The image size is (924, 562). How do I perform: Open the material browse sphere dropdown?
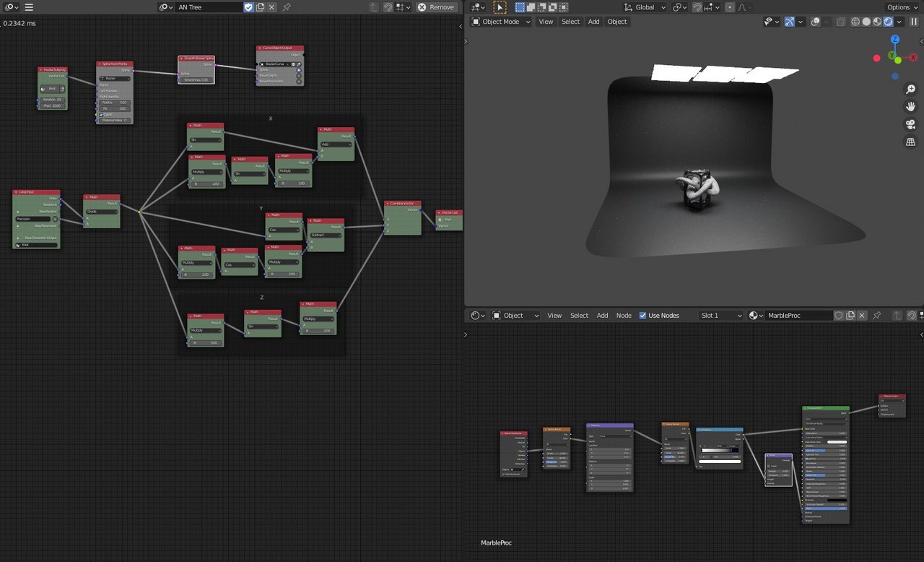click(756, 316)
